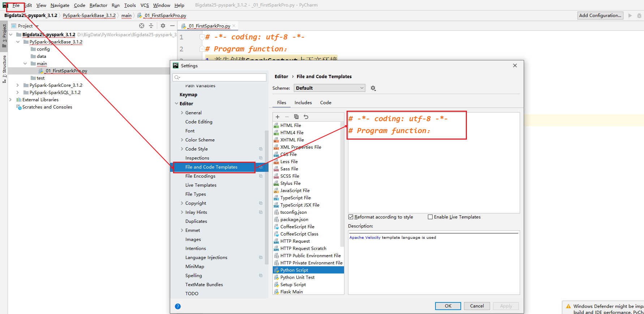Select Python Script template

[308, 270]
